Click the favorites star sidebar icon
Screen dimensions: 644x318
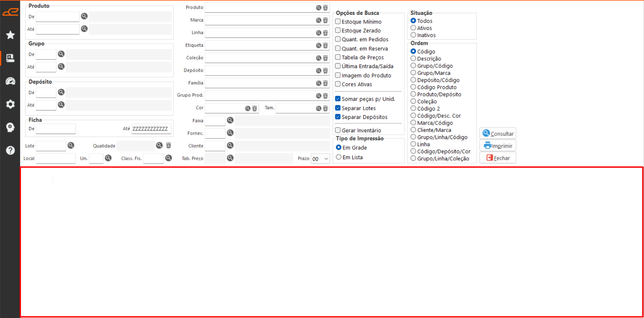pos(10,35)
